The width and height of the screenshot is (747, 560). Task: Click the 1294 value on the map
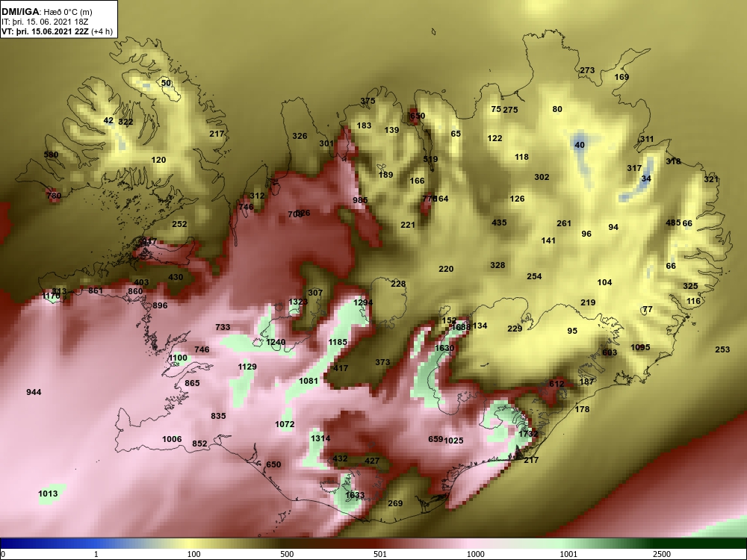(x=363, y=302)
